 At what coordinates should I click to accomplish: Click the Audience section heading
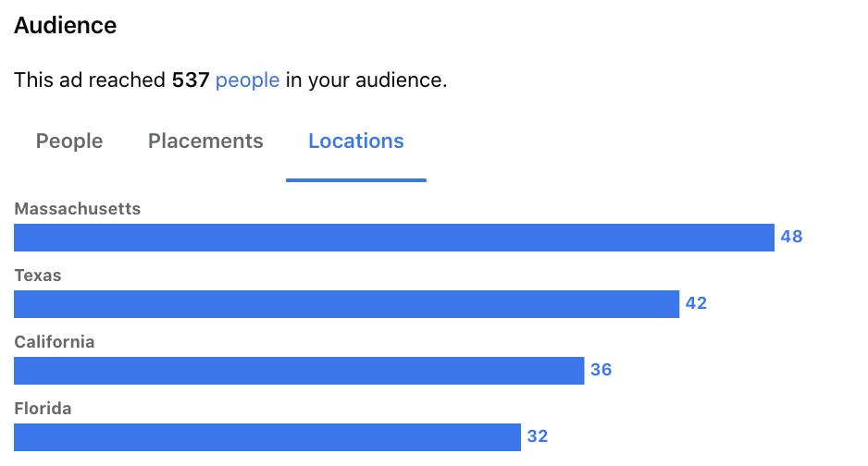coord(66,26)
